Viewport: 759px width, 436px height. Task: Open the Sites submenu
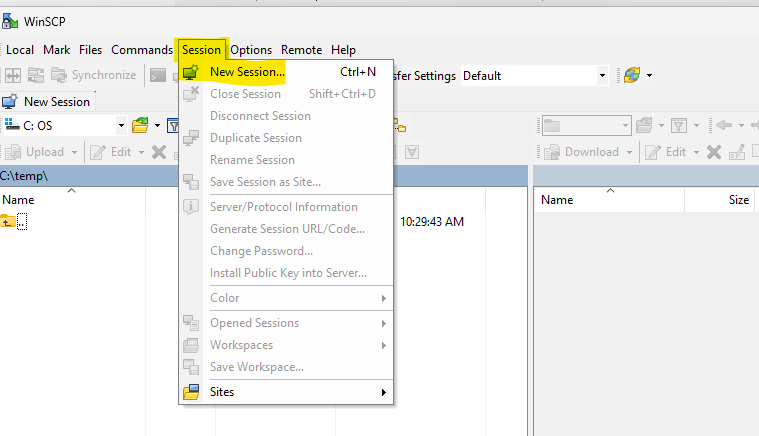tap(286, 392)
